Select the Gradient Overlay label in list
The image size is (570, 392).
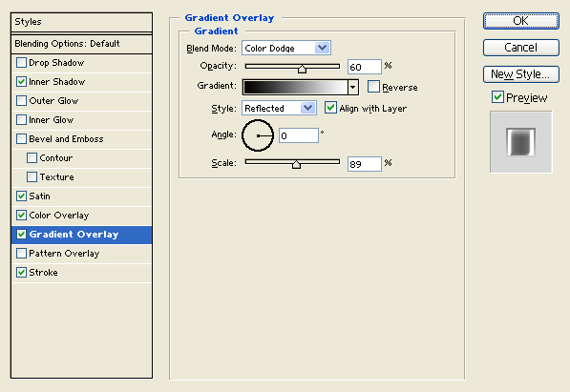74,235
